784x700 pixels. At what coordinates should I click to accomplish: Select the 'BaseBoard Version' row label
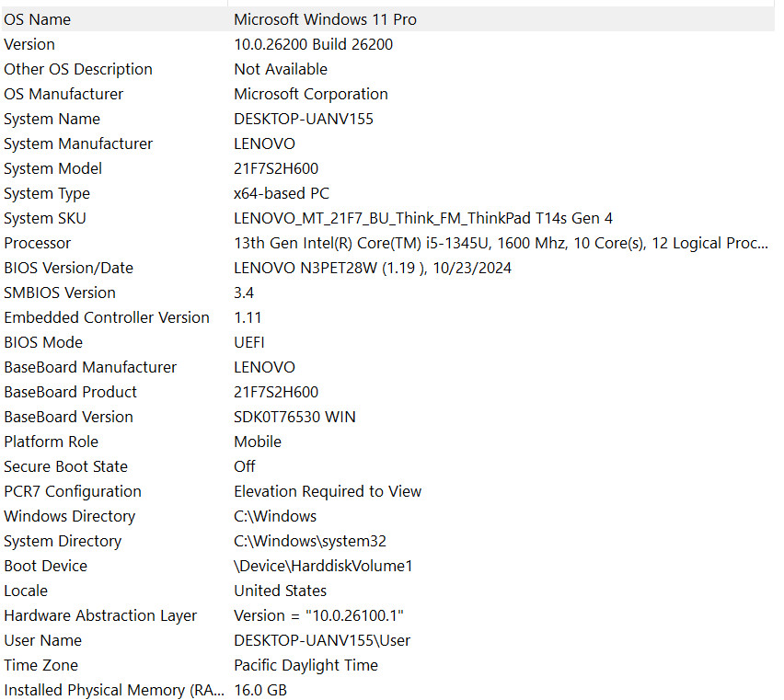click(x=68, y=418)
